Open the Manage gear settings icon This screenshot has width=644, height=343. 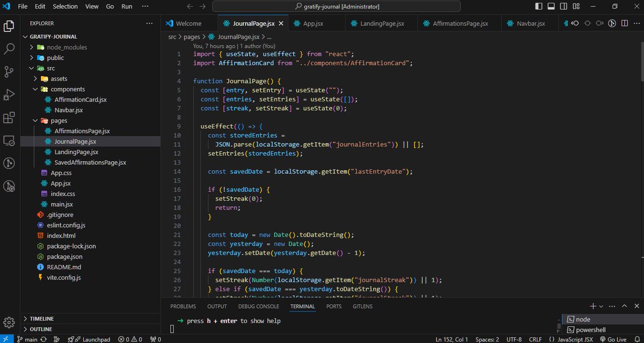coord(9,323)
